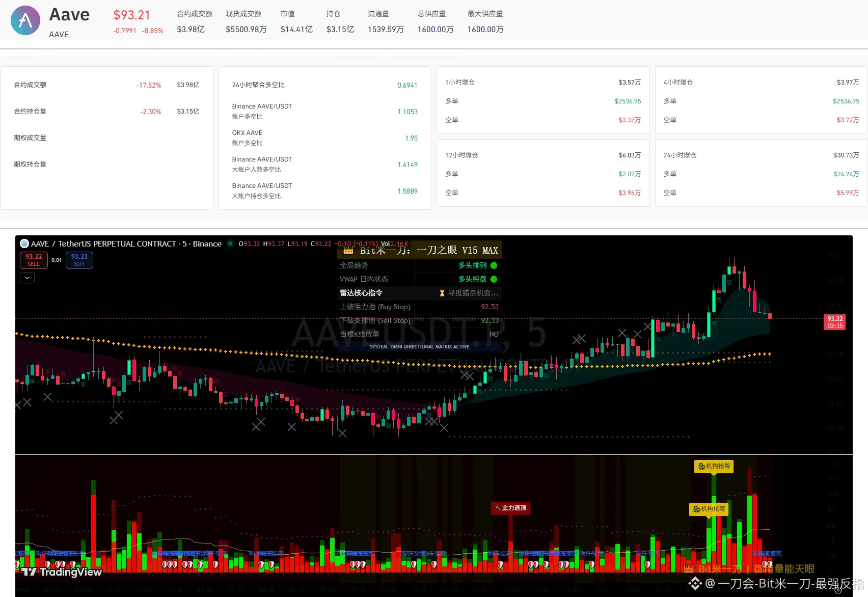The width and height of the screenshot is (868, 597).
Task: Click the 93.22 SELL button
Action: coord(34,260)
